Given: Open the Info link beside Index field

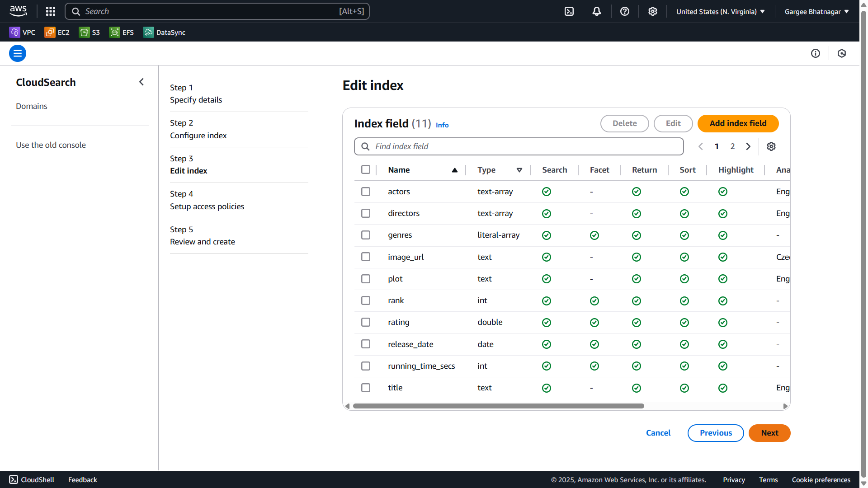Looking at the screenshot, I should coord(442,125).
